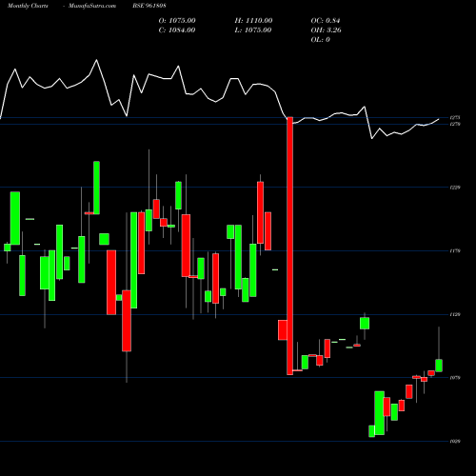Click the 1229 price axis label
The image size is (476, 476).
tap(455, 188)
